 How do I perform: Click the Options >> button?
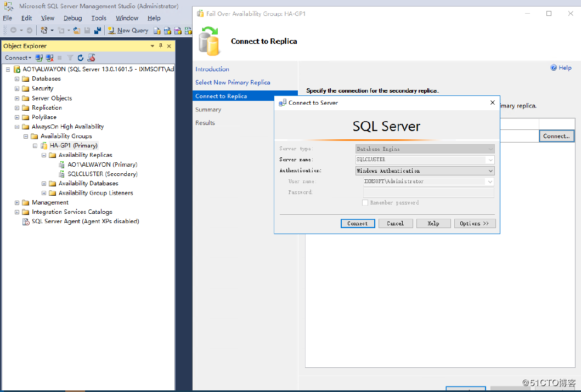474,224
